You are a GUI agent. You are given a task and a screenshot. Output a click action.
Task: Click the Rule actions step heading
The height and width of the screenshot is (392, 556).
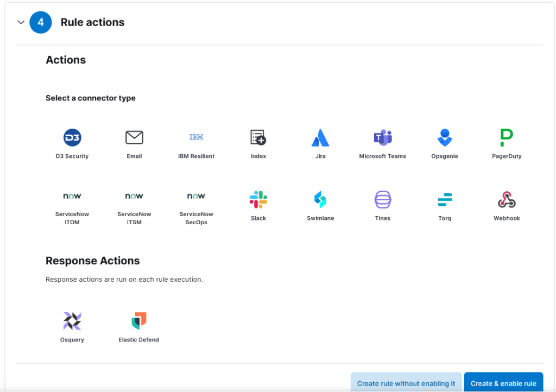[x=92, y=22]
